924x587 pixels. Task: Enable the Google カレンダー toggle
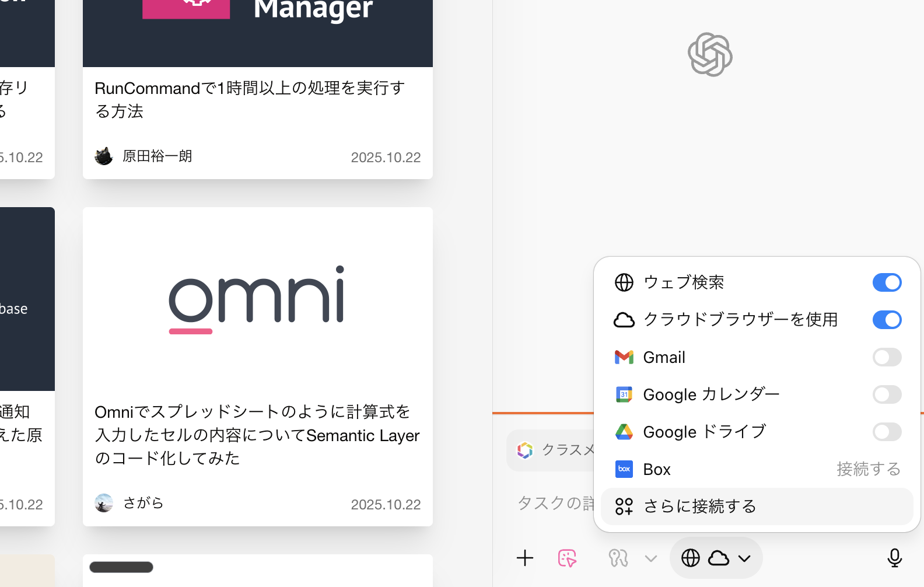[x=887, y=394]
